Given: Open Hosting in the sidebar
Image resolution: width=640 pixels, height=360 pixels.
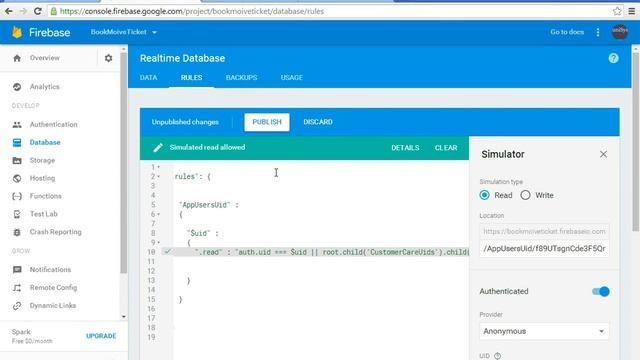Looking at the screenshot, I should coord(42,178).
